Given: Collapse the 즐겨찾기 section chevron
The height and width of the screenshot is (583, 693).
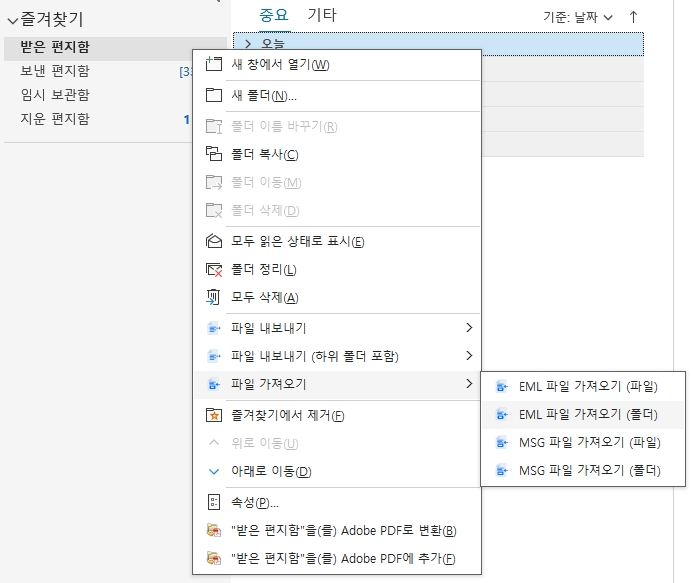Looking at the screenshot, I should [x=12, y=19].
